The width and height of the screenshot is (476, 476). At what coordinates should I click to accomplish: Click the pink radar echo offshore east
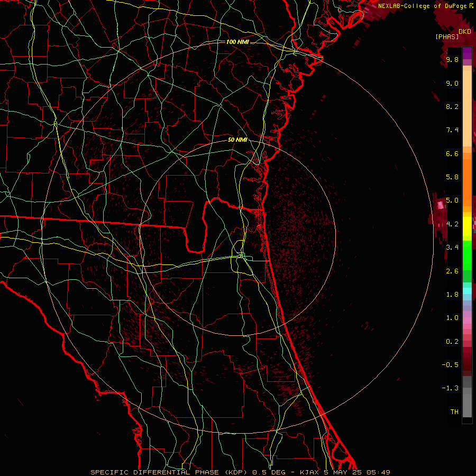441,206
